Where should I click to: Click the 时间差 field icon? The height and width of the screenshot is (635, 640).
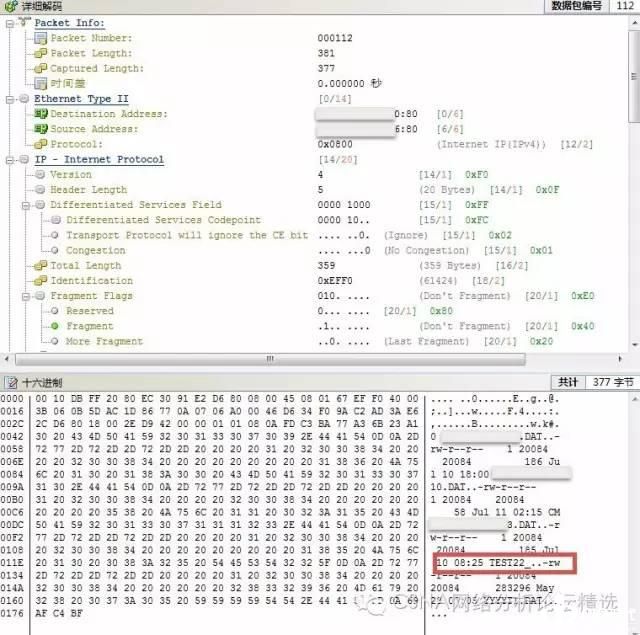pos(41,84)
